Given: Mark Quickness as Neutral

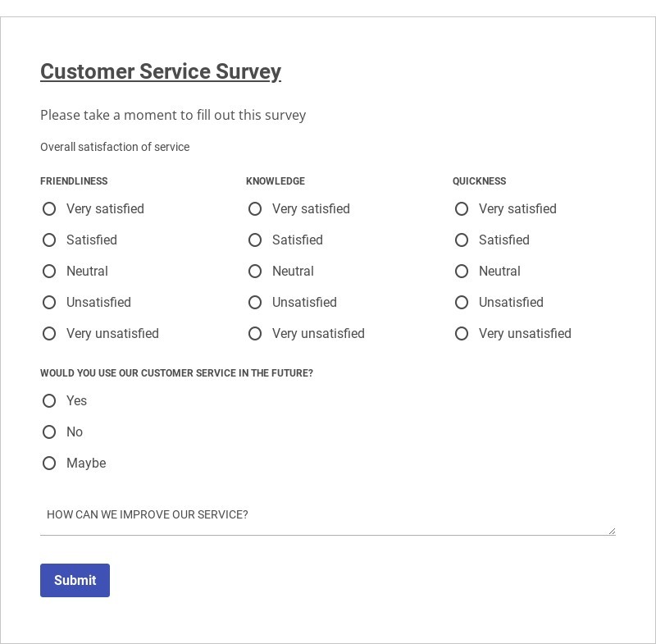Looking at the screenshot, I should pos(462,272).
